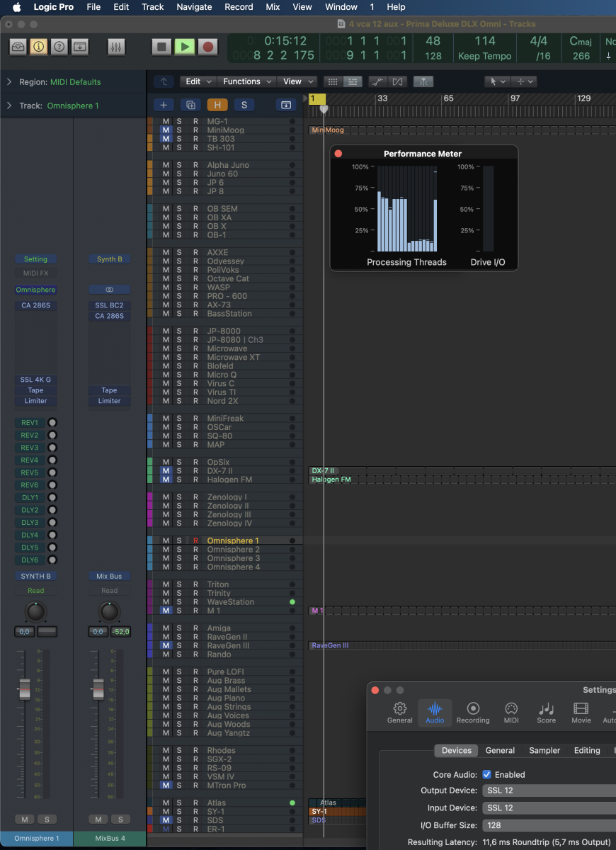
Task: Solo the MixBus 4 channel strip
Action: pos(120,820)
